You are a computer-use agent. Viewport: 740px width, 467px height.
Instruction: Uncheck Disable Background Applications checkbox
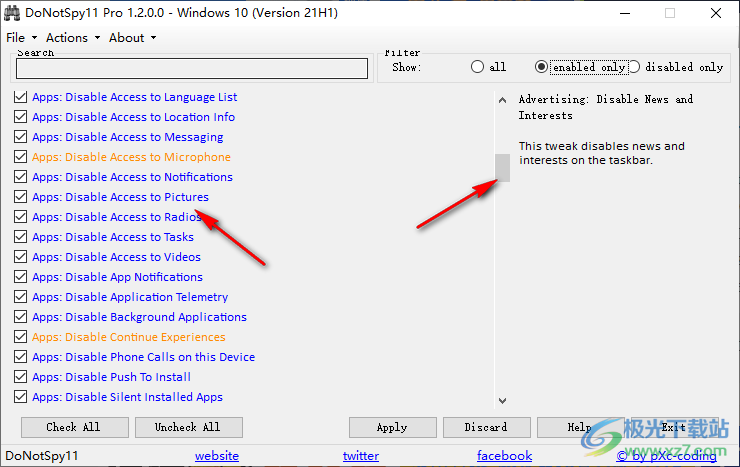tap(20, 317)
